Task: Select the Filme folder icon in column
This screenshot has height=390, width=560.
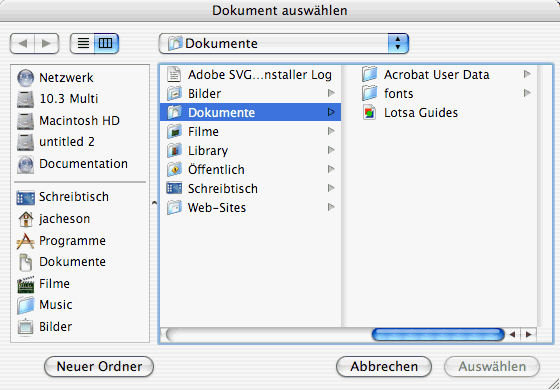Action: pyautogui.click(x=174, y=131)
